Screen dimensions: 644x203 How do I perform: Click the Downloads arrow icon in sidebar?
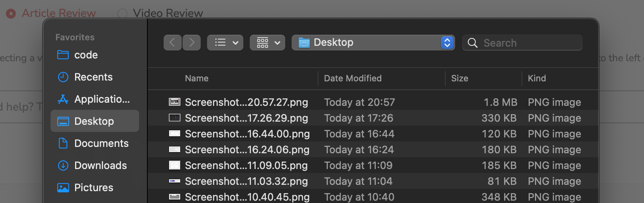click(x=63, y=165)
